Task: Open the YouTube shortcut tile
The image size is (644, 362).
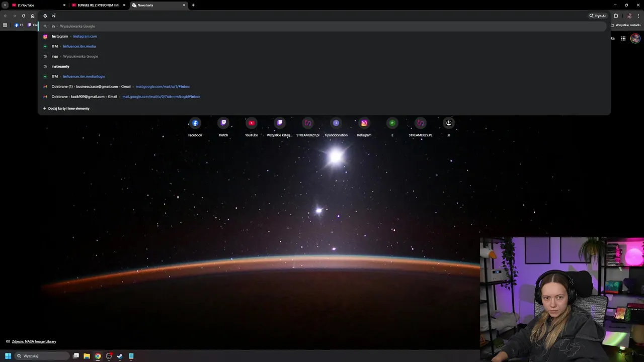Action: [x=252, y=127]
